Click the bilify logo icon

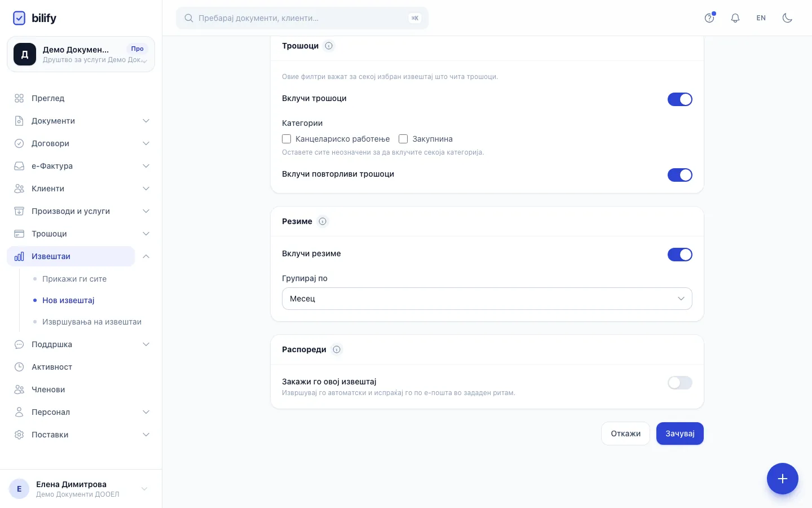(x=19, y=18)
